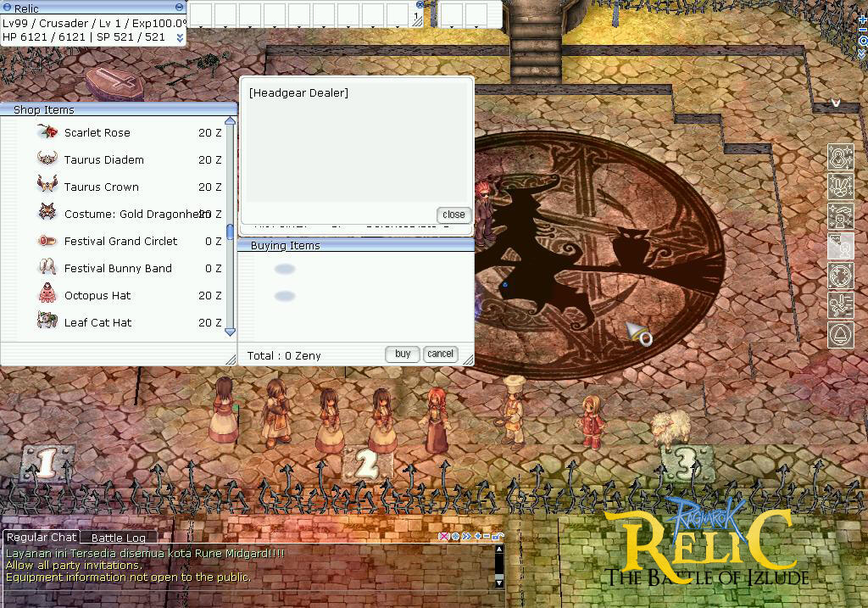This screenshot has height=608, width=868.
Task: Click the Shop Items window resize grip
Action: [x=231, y=360]
